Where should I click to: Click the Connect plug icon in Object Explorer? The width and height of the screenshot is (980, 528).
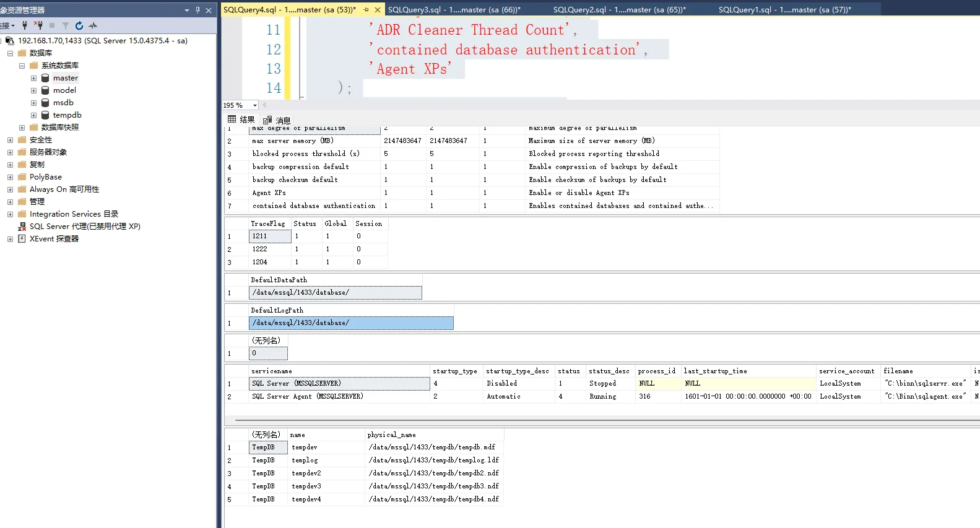coord(25,25)
